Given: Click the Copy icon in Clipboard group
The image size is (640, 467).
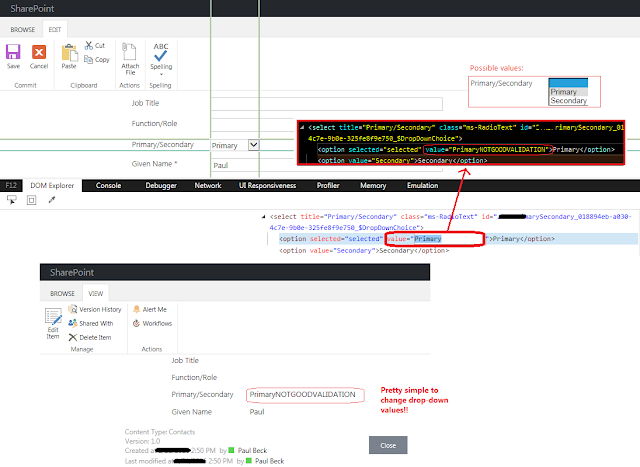Looking at the screenshot, I should [88, 60].
